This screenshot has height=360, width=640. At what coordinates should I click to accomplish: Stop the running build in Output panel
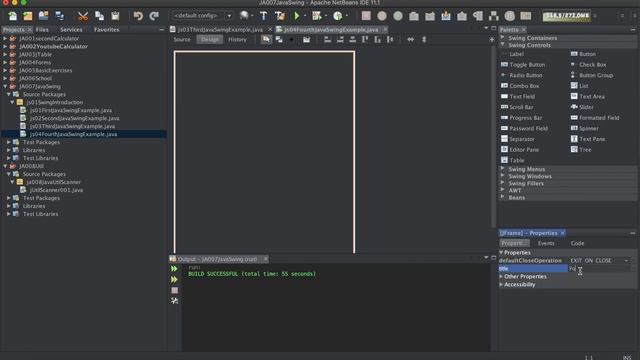click(174, 290)
